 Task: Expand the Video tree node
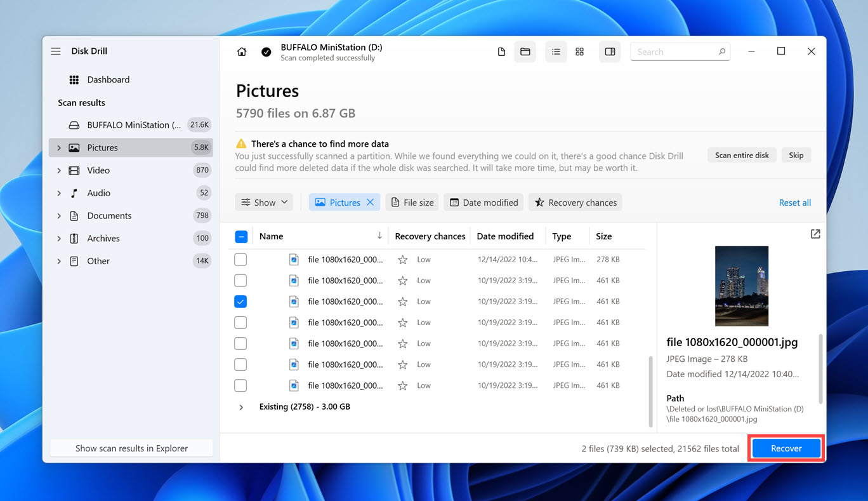coord(59,170)
